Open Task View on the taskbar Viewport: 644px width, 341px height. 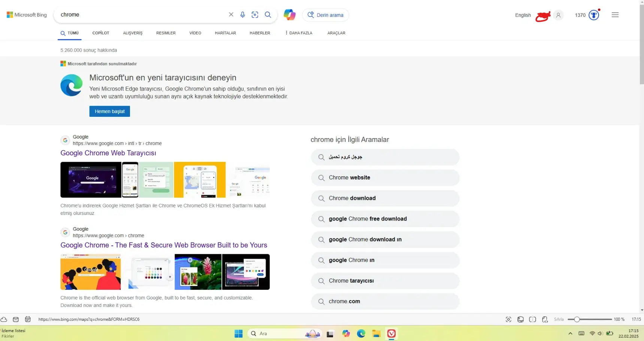tap(330, 334)
